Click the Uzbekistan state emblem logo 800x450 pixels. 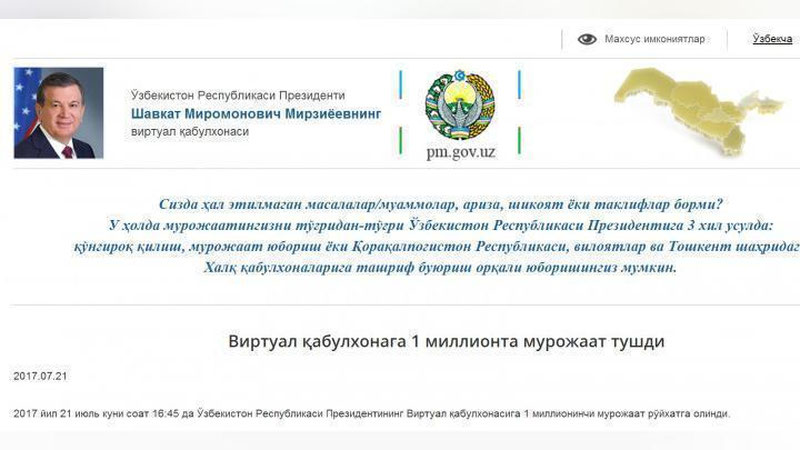459,104
